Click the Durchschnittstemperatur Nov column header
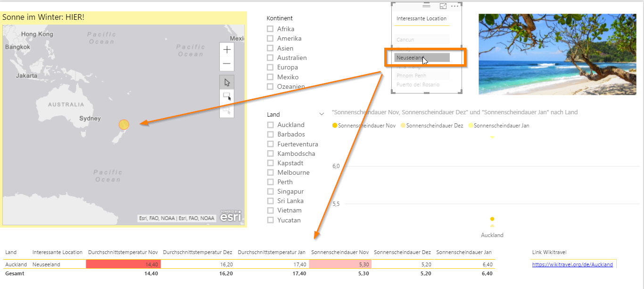Image resolution: width=644 pixels, height=289 pixels. click(123, 252)
